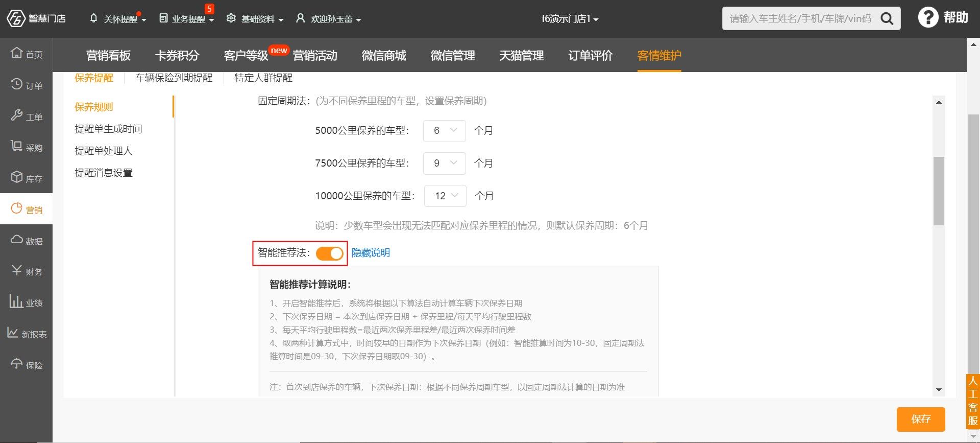Expand the 关怀提醒 dropdown menu
This screenshot has height=443, width=980.
pos(143,20)
